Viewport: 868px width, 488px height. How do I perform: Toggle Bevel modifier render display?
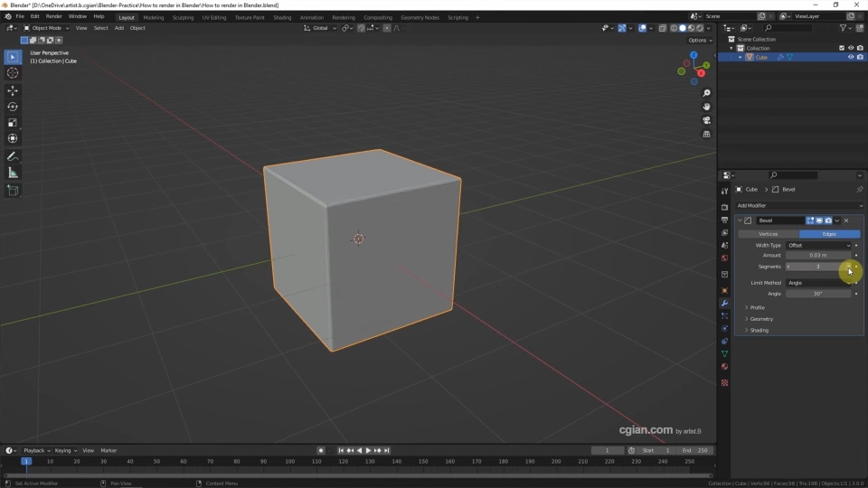828,221
